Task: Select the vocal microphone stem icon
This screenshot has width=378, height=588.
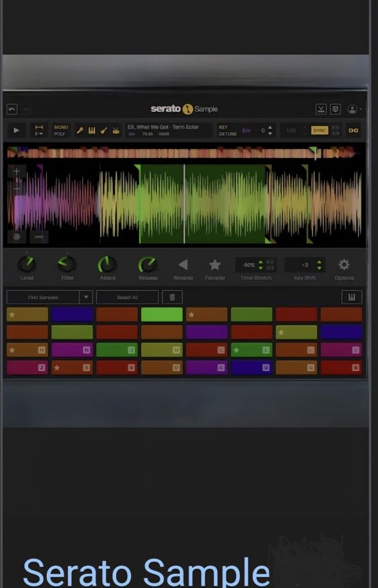Action: pyautogui.click(x=80, y=130)
